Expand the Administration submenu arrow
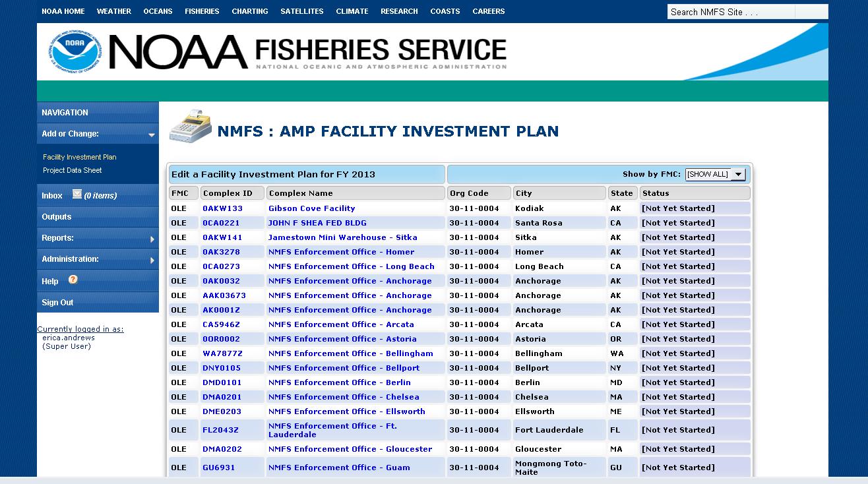The image size is (868, 484). click(x=152, y=260)
